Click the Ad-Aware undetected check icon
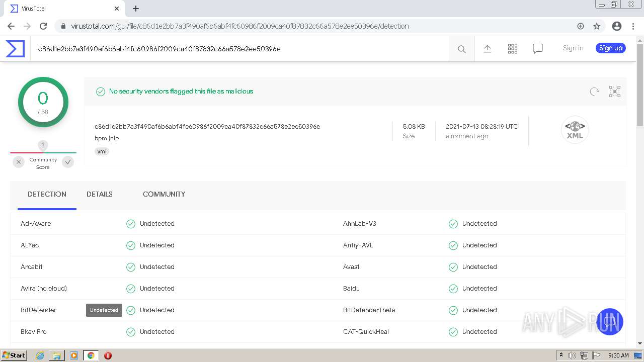 [131, 224]
